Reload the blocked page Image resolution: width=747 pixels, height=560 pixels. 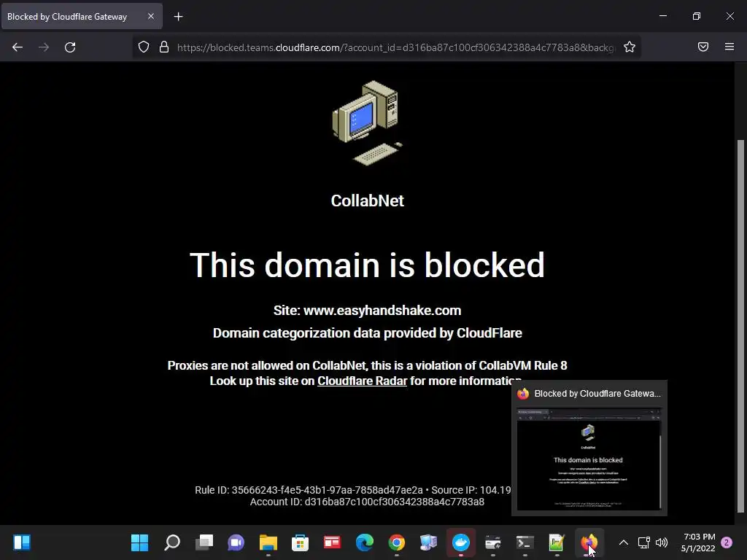pyautogui.click(x=70, y=47)
